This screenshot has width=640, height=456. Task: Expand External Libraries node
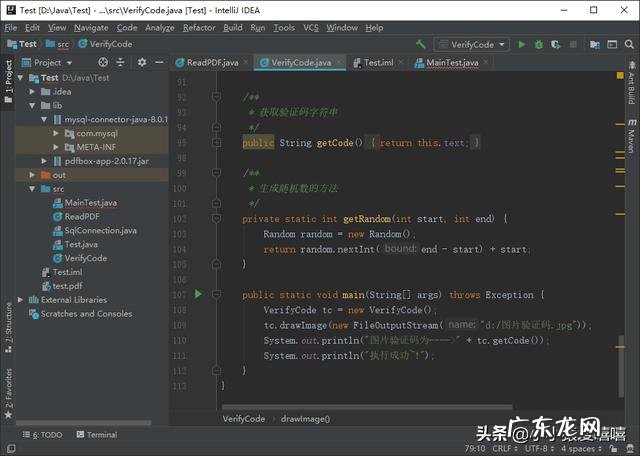click(20, 300)
